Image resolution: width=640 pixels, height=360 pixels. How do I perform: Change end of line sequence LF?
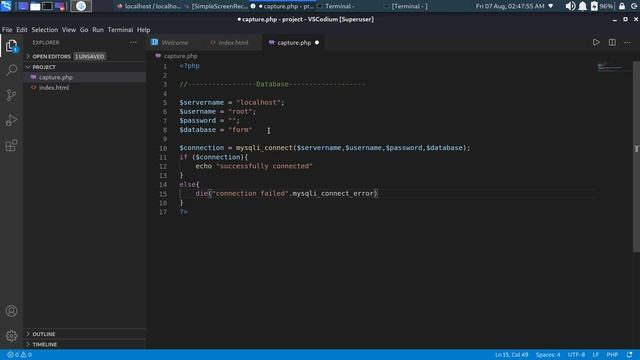pos(596,355)
